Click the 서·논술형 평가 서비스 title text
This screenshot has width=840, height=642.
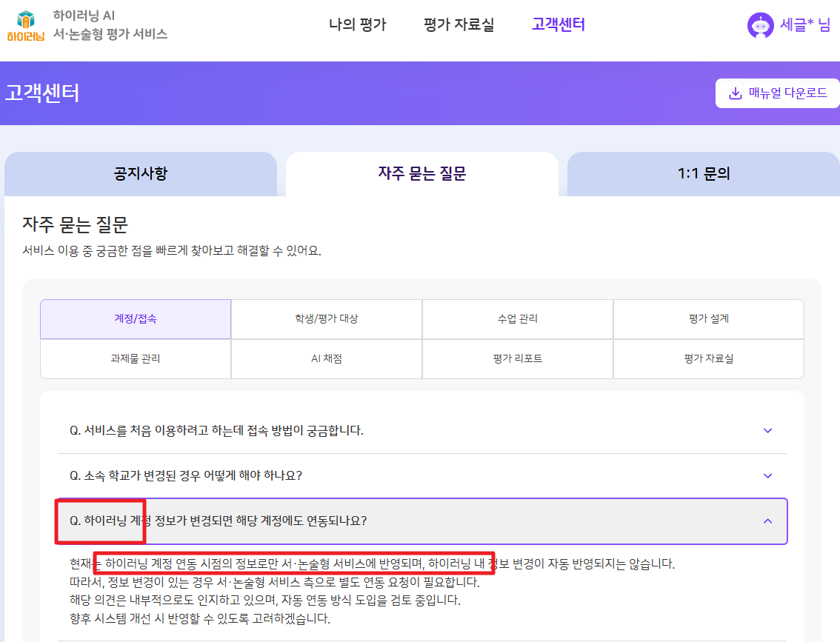pos(110,34)
